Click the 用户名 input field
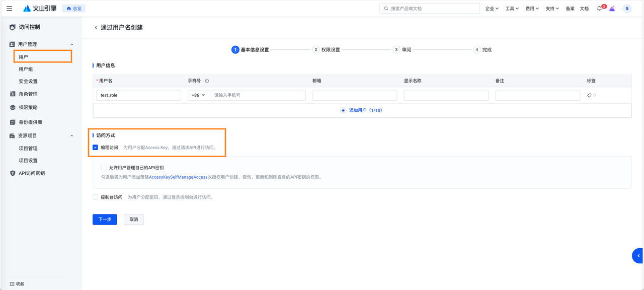This screenshot has width=644, height=290. pyautogui.click(x=138, y=95)
